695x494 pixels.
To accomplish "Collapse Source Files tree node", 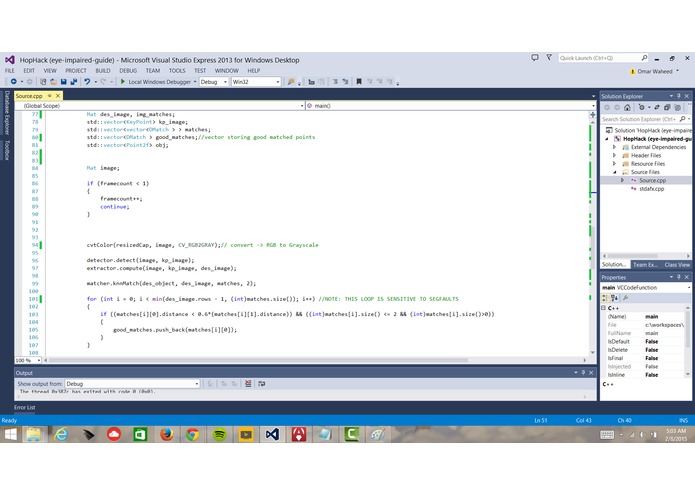I will click(x=614, y=172).
